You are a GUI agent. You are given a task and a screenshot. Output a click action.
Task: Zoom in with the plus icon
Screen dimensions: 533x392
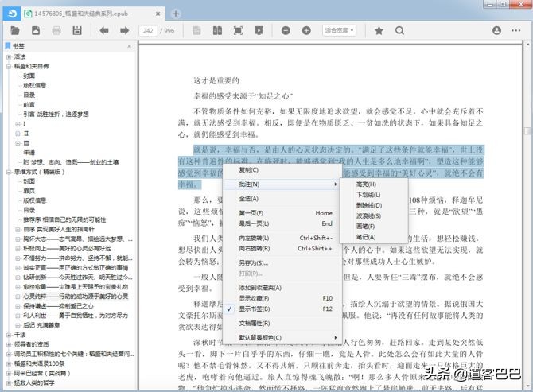point(306,30)
